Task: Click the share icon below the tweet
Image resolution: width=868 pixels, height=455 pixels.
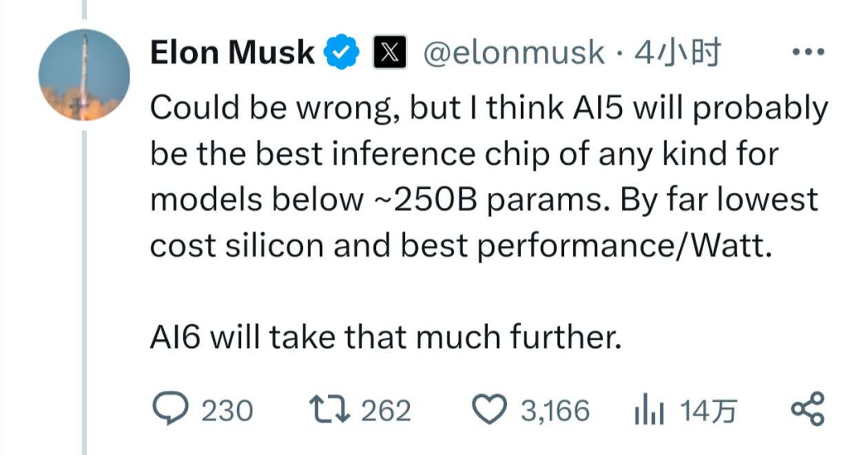Action: [x=807, y=410]
